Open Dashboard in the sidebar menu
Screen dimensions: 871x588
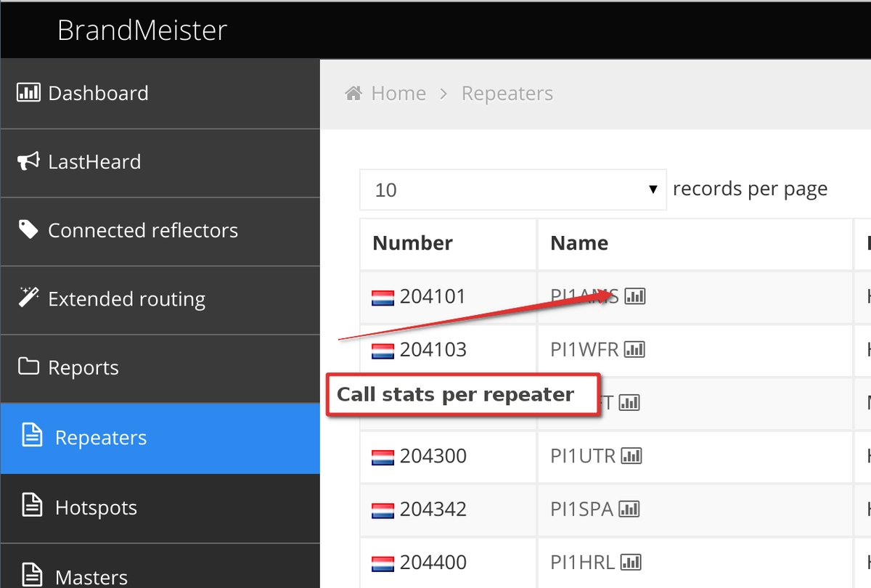coord(160,94)
